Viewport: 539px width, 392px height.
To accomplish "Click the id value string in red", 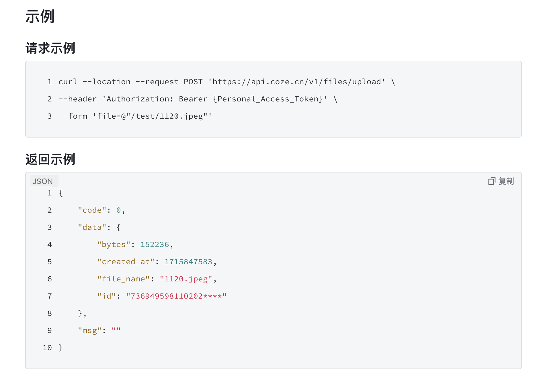I will (x=176, y=296).
